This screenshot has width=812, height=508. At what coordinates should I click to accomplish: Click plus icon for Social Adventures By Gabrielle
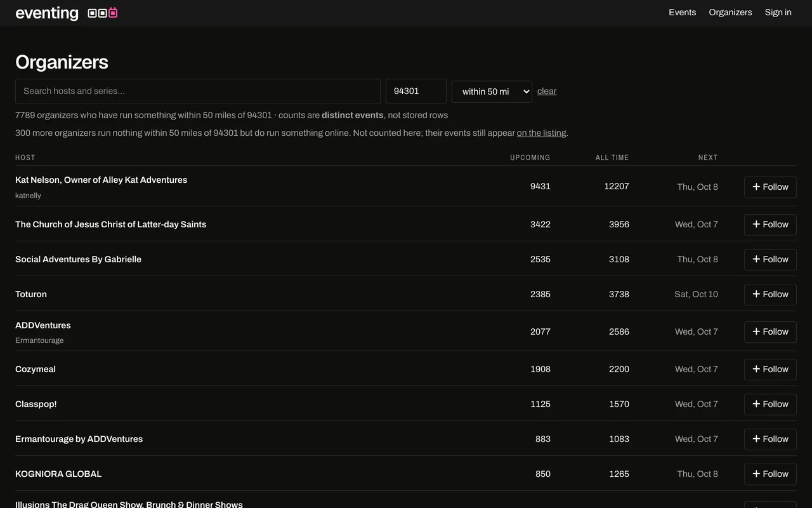click(756, 259)
